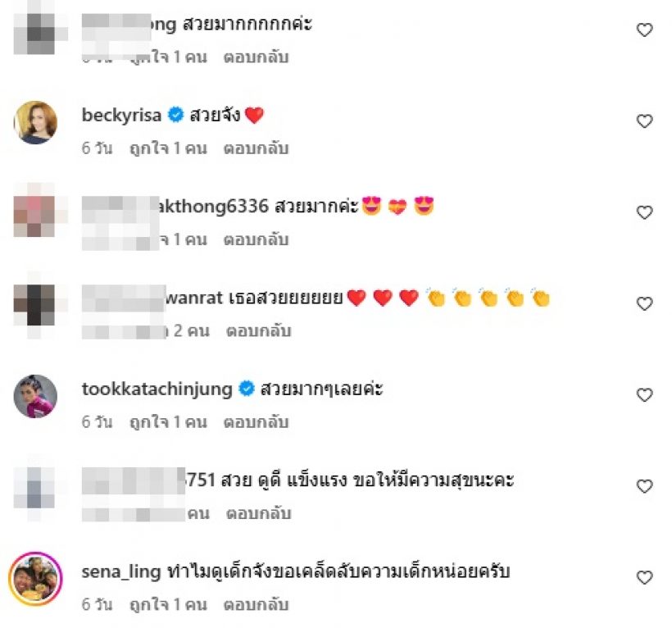This screenshot has width=672, height=628.
Task: Like the comment from the user ending in 751
Action: [644, 486]
